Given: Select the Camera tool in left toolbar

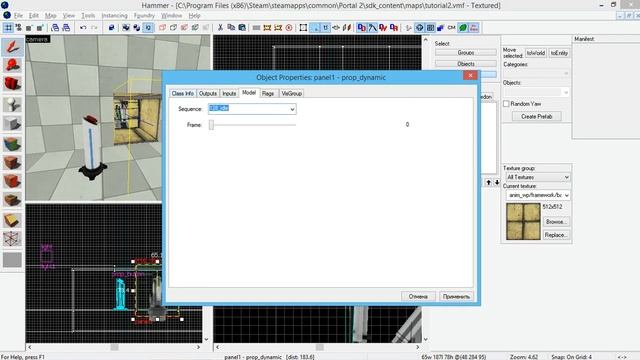Looking at the screenshot, I should point(12,84).
